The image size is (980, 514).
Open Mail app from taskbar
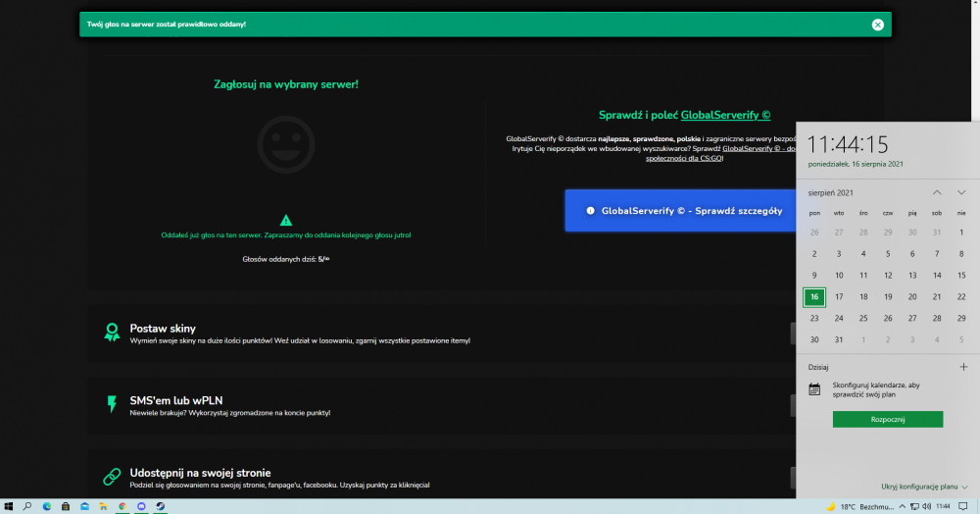(x=84, y=506)
